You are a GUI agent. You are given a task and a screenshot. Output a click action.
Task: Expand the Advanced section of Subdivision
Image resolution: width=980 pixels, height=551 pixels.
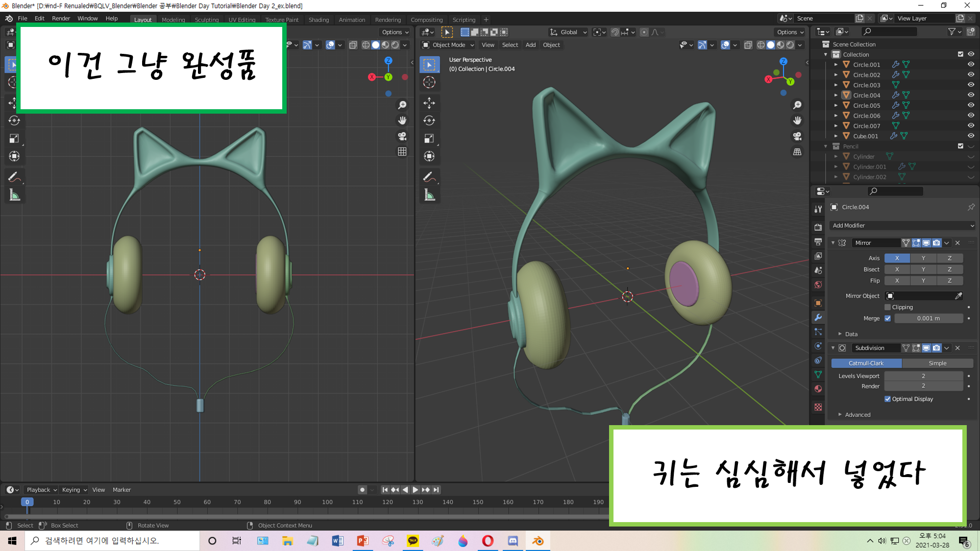click(x=857, y=414)
